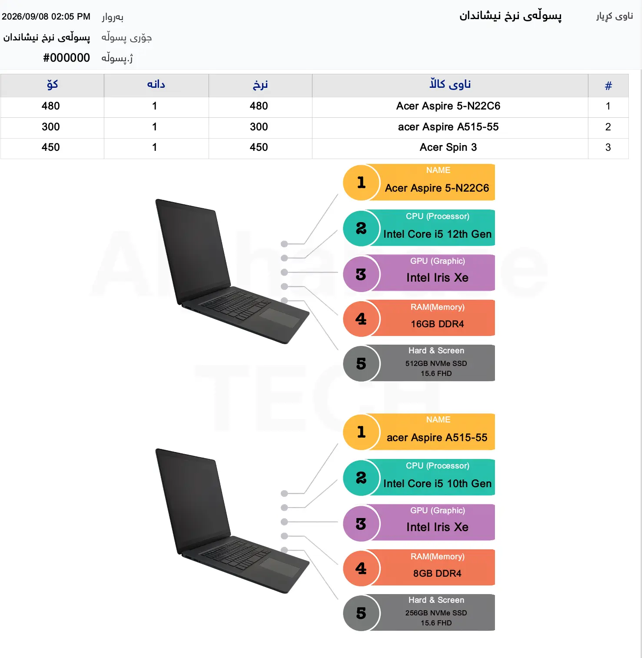Click the invoice number '#000000'
The height and width of the screenshot is (658, 644).
point(66,58)
